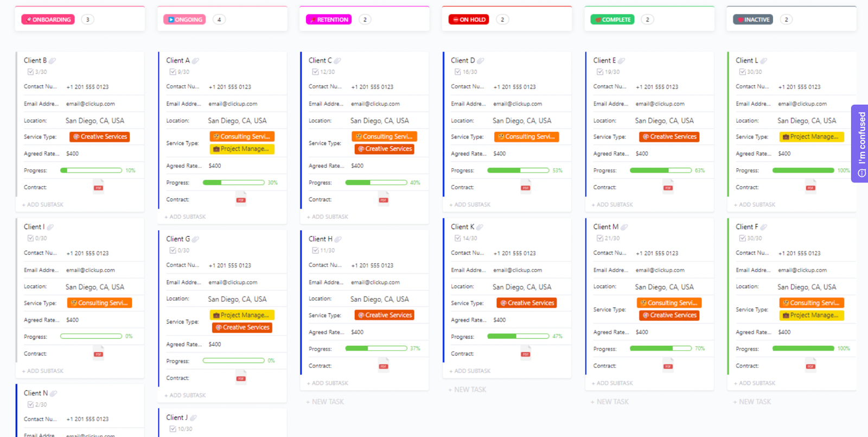Click the 19/30 subtask checkbox on Client E
This screenshot has width=868, height=437.
pos(600,72)
